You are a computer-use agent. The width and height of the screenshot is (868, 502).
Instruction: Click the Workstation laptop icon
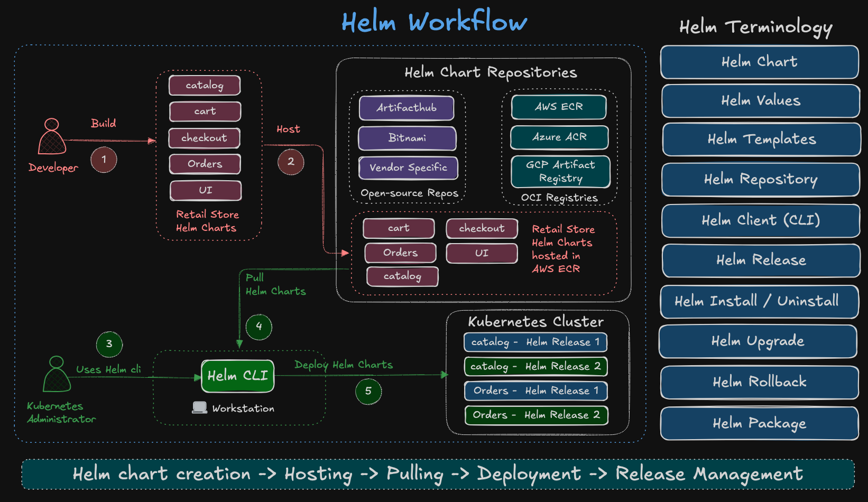click(x=199, y=407)
